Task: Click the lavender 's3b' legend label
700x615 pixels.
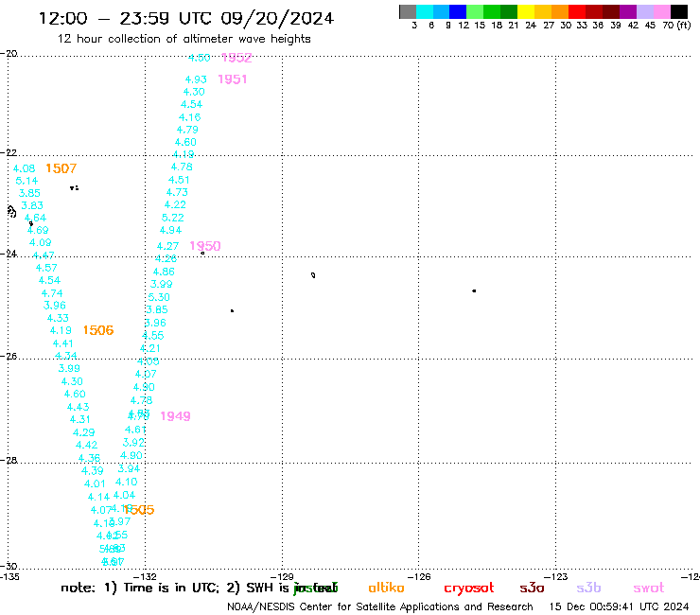Action: click(x=588, y=589)
